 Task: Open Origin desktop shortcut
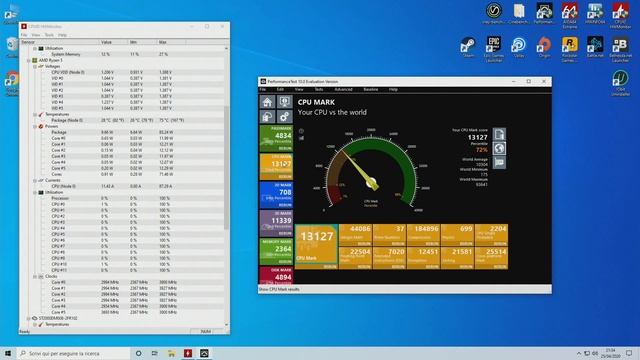tap(544, 47)
